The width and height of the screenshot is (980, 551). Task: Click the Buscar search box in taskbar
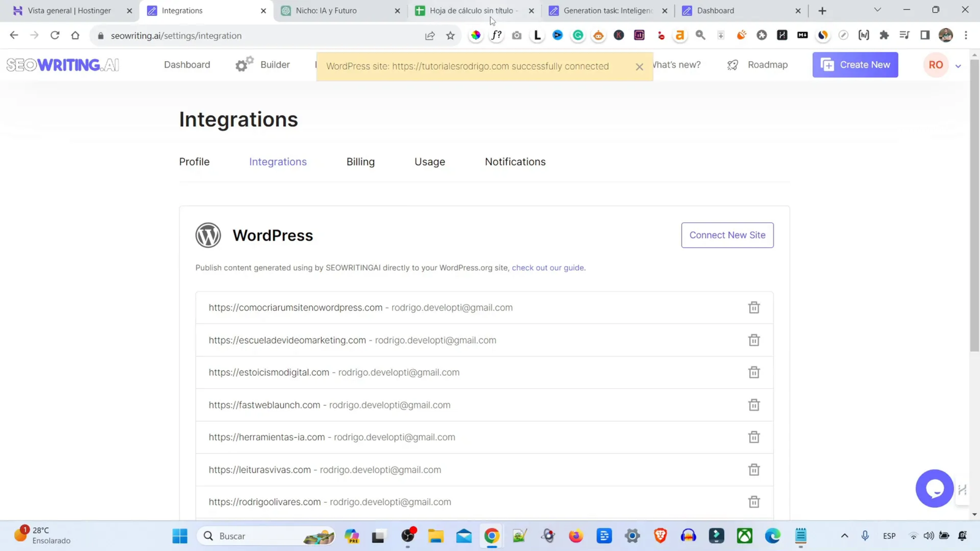[263, 536]
